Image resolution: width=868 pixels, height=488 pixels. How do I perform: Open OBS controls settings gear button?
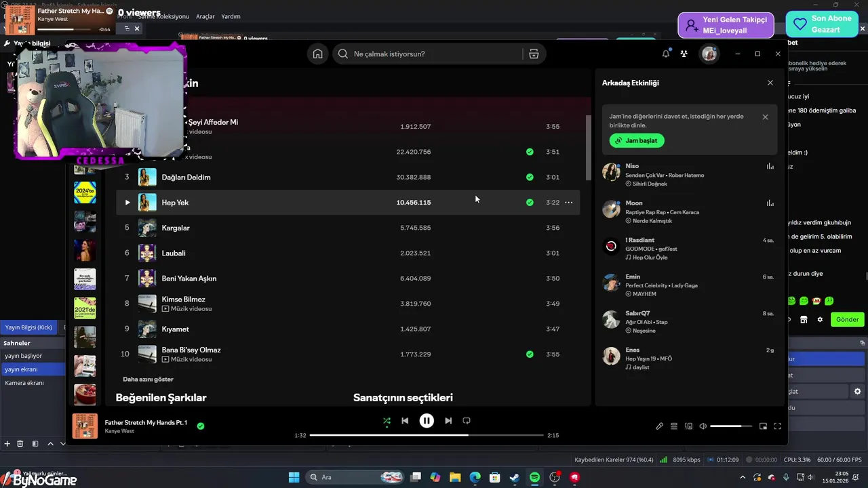[857, 392]
